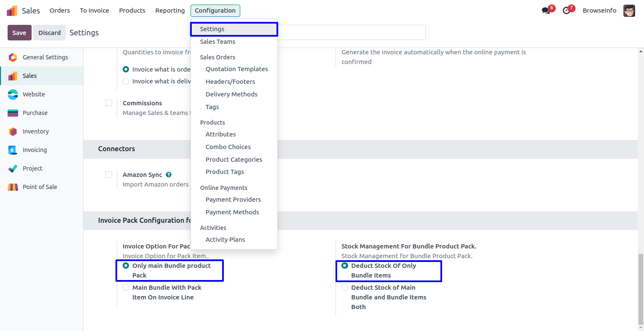The width and height of the screenshot is (644, 331).
Task: Click the Sales app logo icon
Action: click(12, 11)
